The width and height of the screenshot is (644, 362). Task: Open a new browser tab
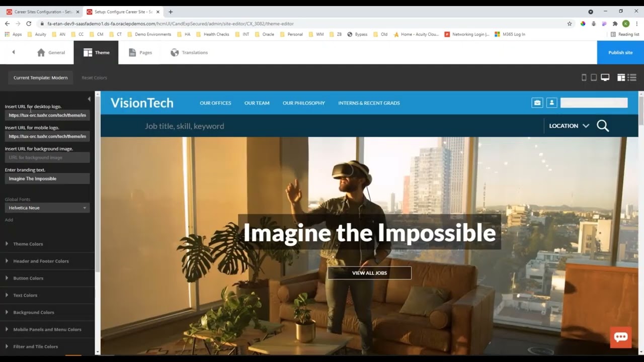tap(171, 12)
